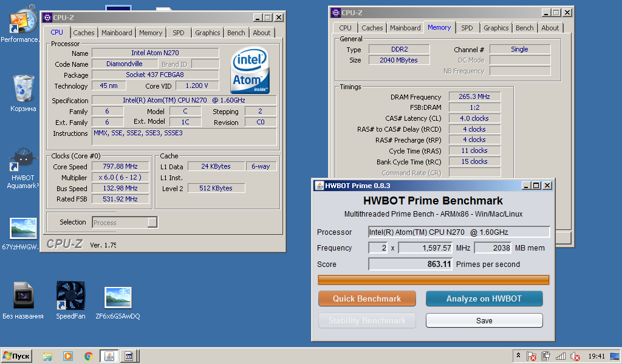Show hidden tray icons arrow
Screen dimensions: 622x364
pyautogui.click(x=518, y=356)
